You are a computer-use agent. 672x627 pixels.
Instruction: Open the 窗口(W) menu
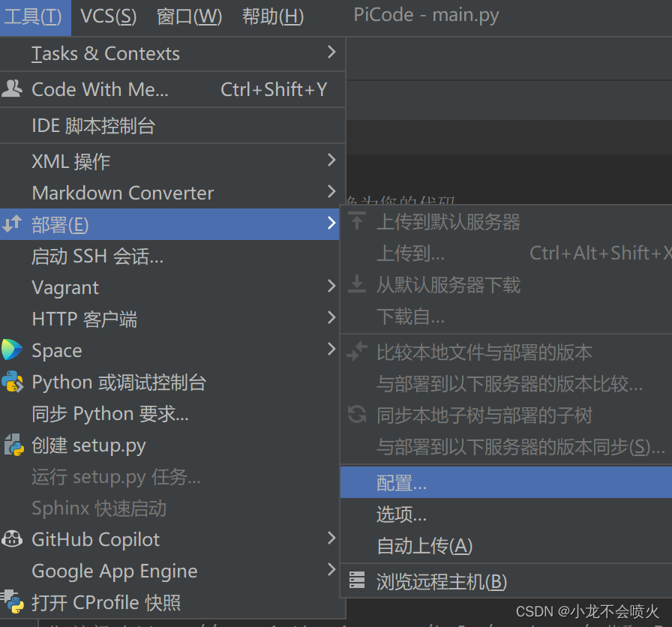pos(189,17)
